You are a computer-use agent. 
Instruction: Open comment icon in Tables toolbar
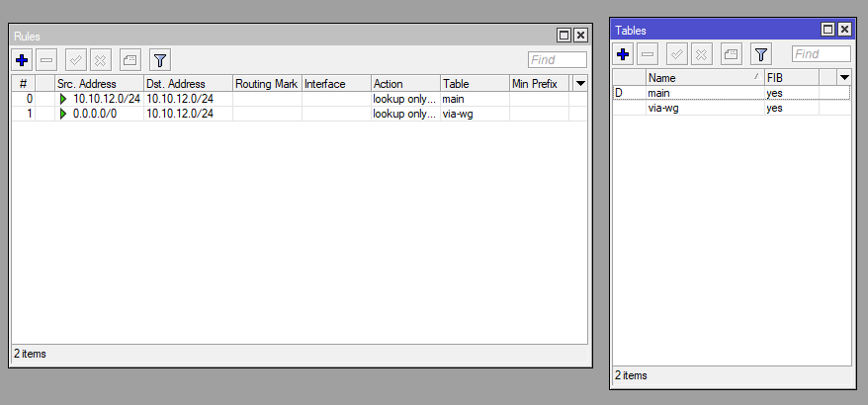[x=732, y=53]
